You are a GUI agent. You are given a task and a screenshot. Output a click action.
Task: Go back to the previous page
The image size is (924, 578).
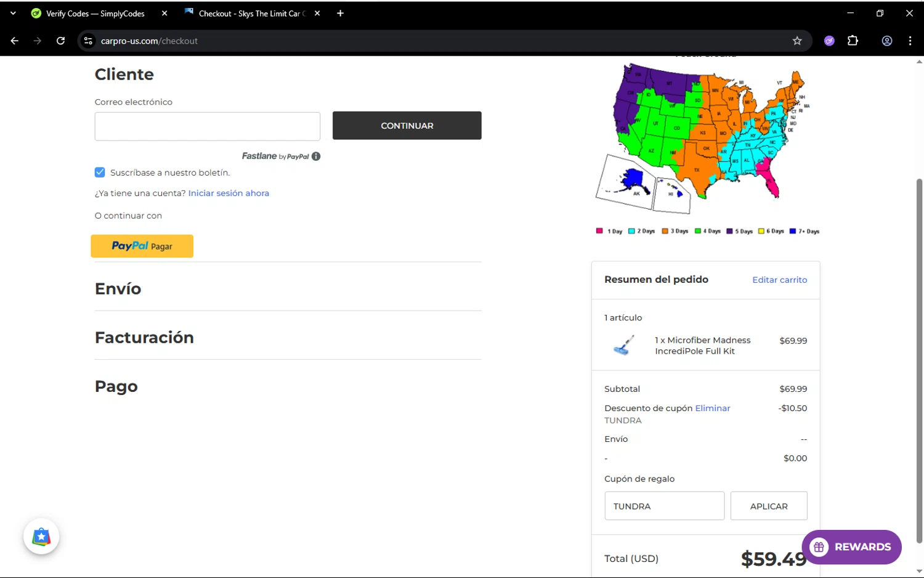click(15, 41)
